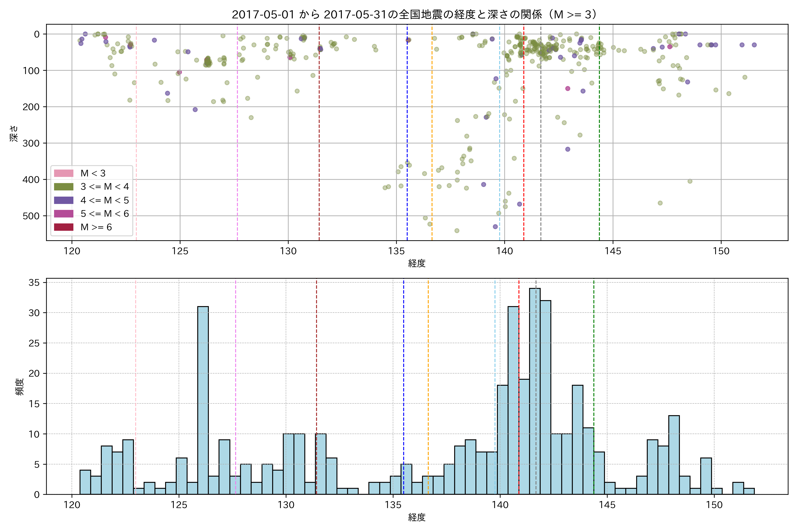Click the pink M < 3 legend swatch
Screen dimensions: 798x532
point(63,173)
